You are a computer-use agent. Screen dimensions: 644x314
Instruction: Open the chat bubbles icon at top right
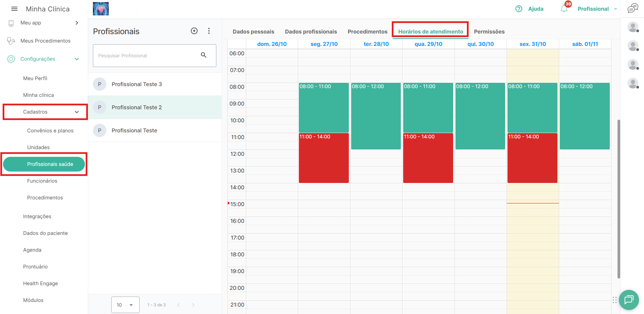633,8
